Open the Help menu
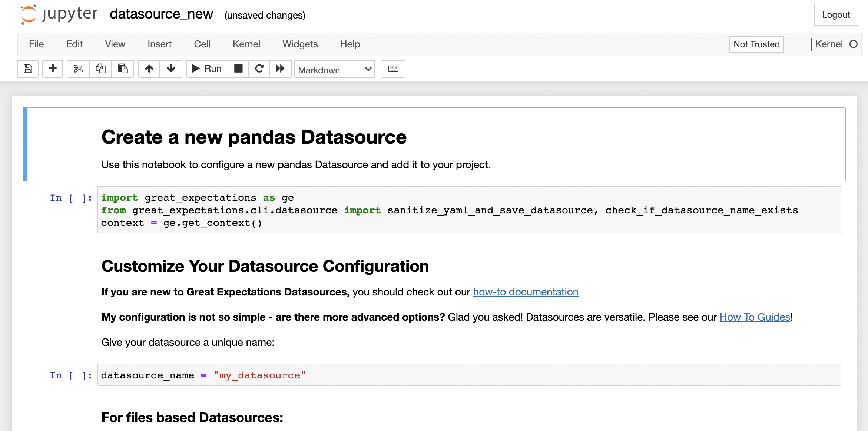868x431 pixels. click(350, 44)
